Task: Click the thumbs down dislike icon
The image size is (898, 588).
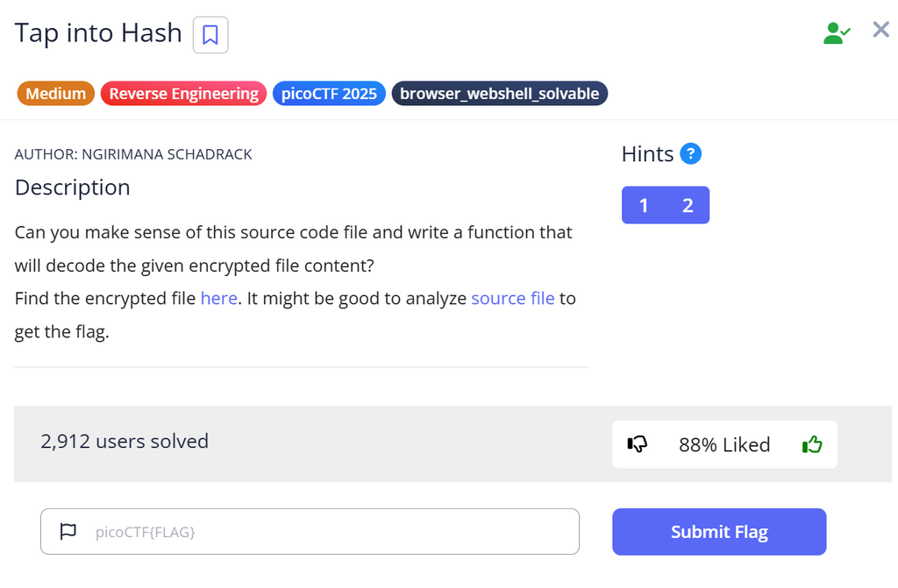Action: coord(638,444)
